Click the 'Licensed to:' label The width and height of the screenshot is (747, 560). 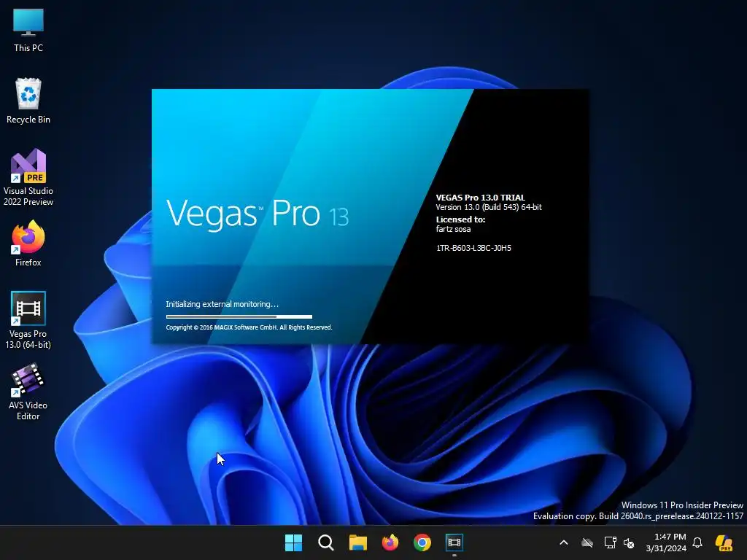[460, 219]
